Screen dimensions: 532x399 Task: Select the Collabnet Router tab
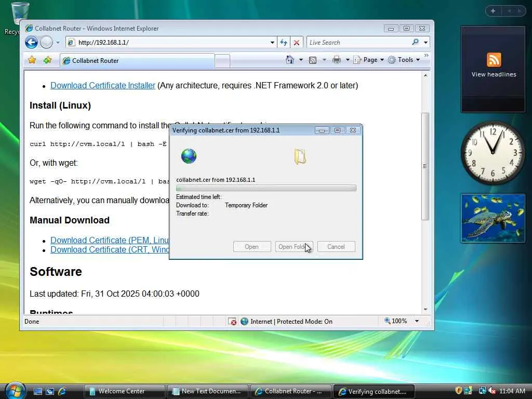tap(137, 61)
